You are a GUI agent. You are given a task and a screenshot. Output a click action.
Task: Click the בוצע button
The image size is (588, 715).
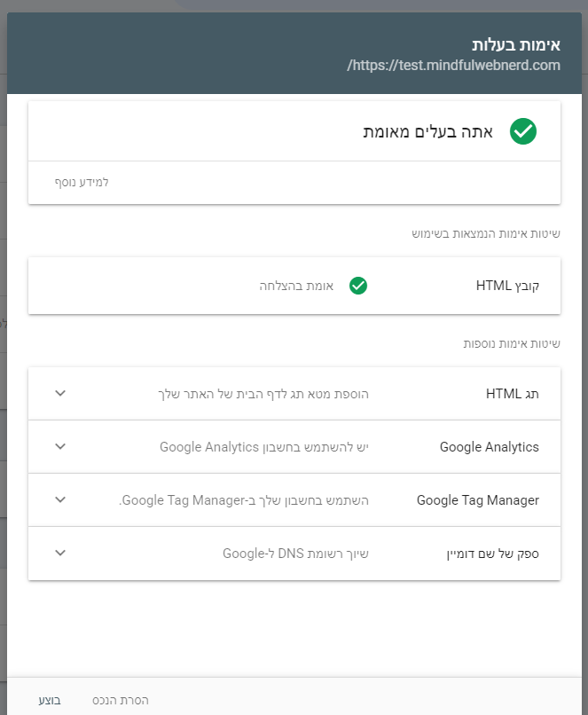coord(50,700)
